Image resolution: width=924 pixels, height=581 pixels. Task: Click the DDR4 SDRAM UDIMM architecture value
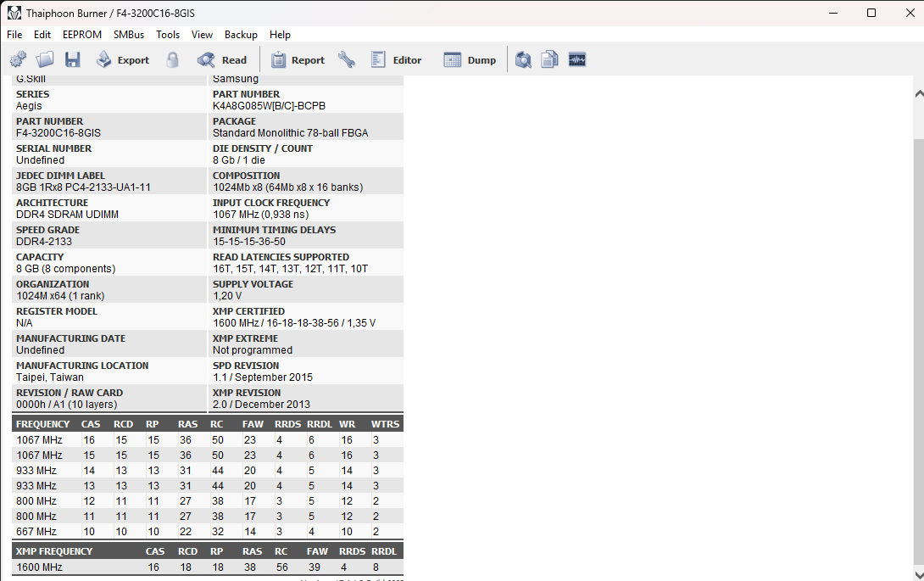point(67,214)
